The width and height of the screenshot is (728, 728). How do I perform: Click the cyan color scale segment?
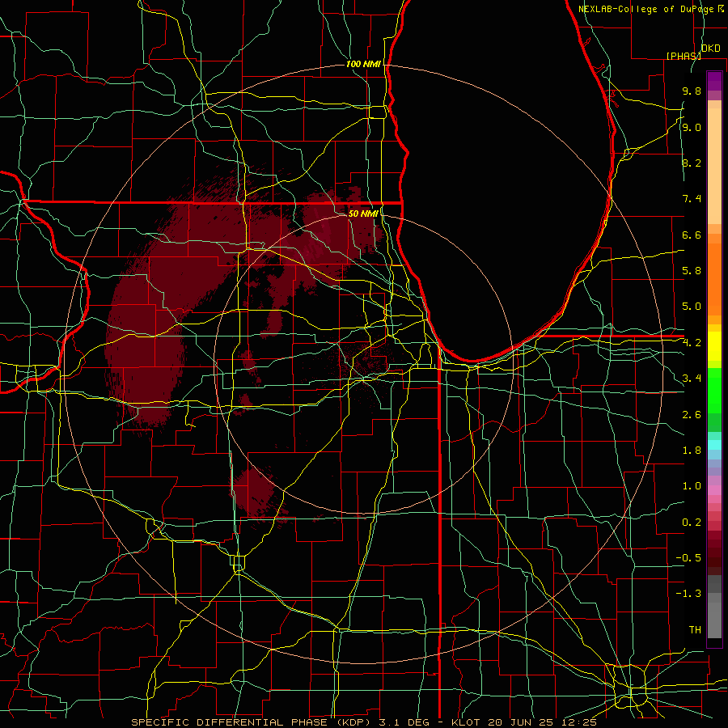pyautogui.click(x=714, y=445)
